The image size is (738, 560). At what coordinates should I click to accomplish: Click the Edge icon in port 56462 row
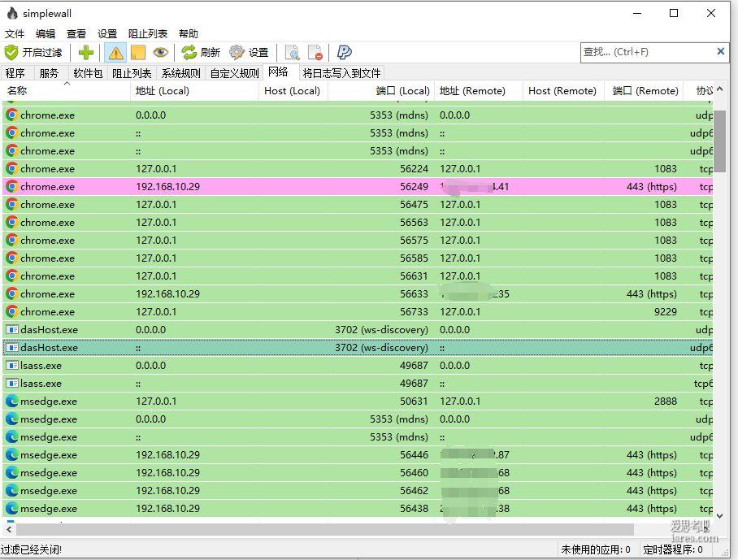pyautogui.click(x=11, y=490)
